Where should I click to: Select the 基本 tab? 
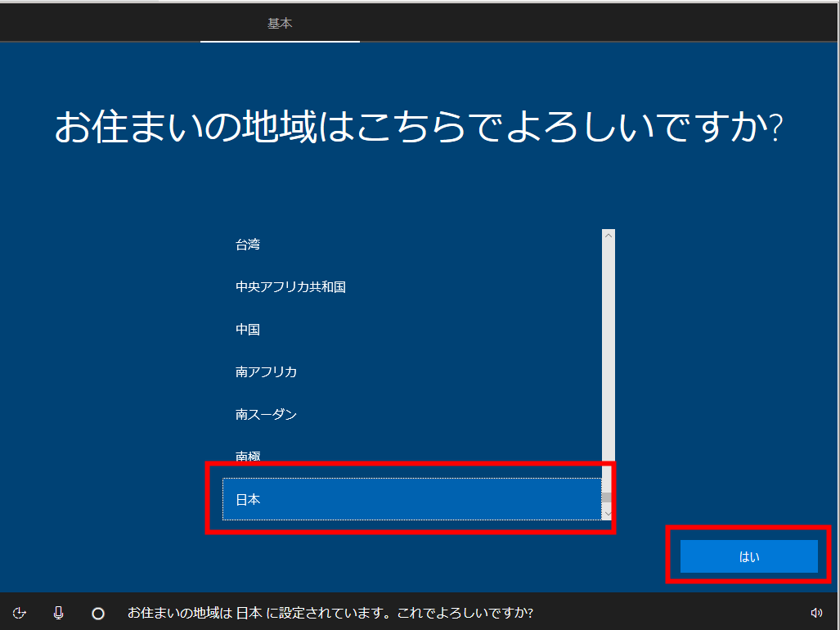(280, 24)
